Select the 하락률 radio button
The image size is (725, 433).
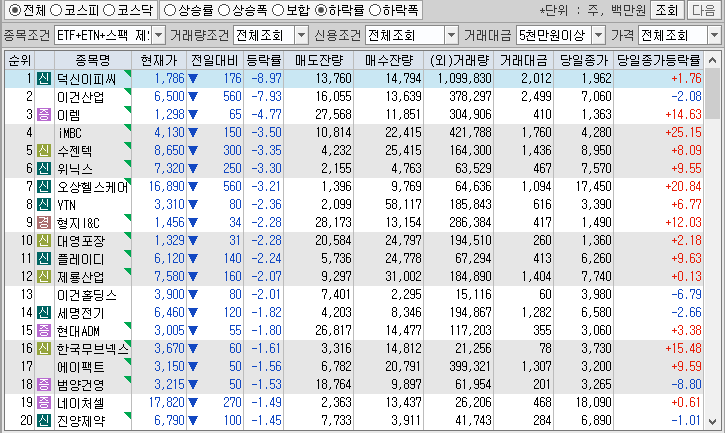[321, 10]
